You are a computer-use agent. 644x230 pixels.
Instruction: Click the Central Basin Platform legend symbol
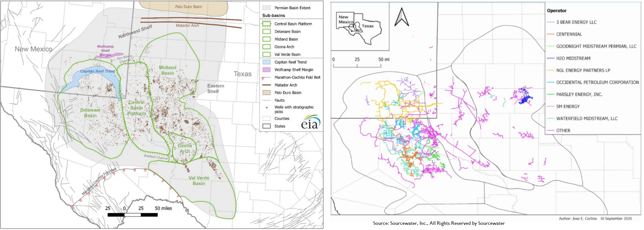pyautogui.click(x=266, y=24)
